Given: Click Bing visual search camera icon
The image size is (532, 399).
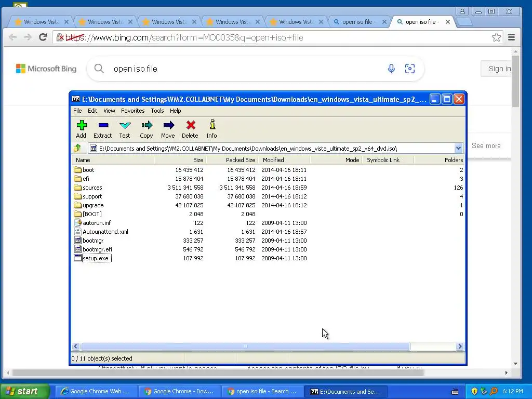Looking at the screenshot, I should [410, 69].
